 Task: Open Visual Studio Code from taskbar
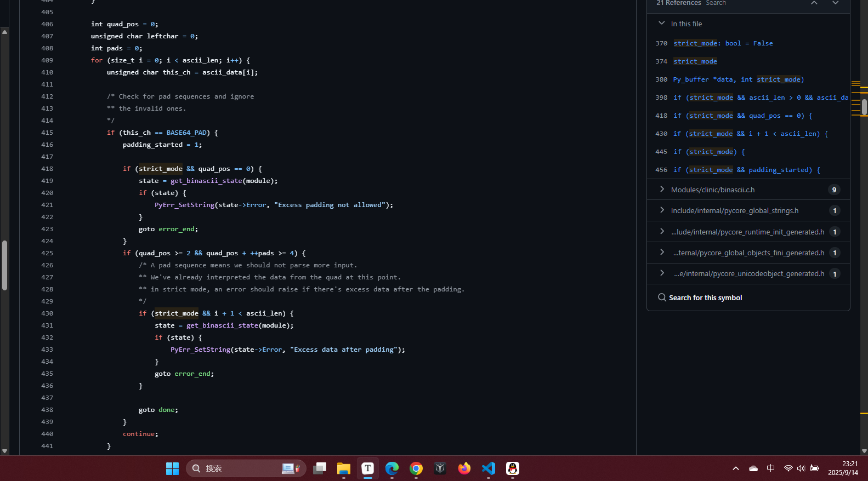488,468
